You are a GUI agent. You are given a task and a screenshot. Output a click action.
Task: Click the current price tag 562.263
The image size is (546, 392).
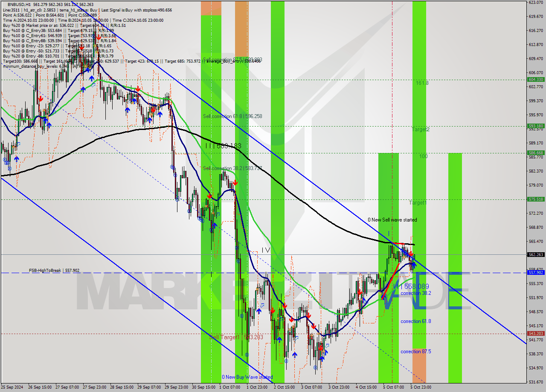536,254
